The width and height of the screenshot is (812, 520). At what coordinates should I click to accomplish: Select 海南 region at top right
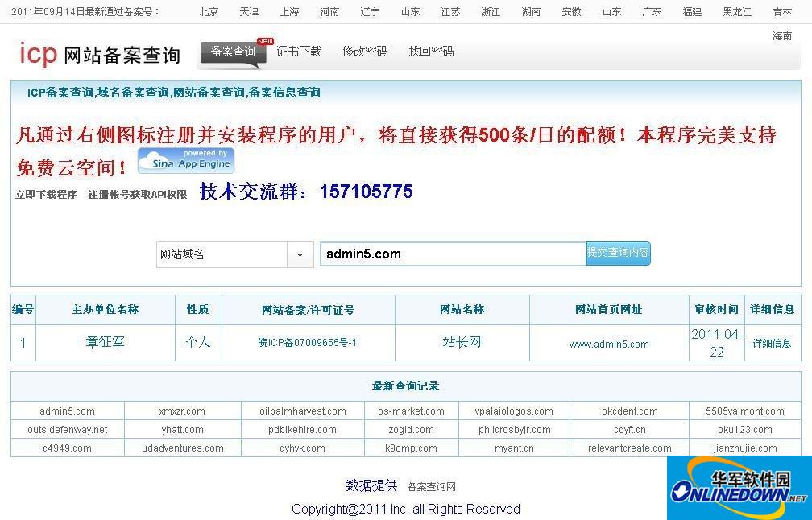coord(781,36)
